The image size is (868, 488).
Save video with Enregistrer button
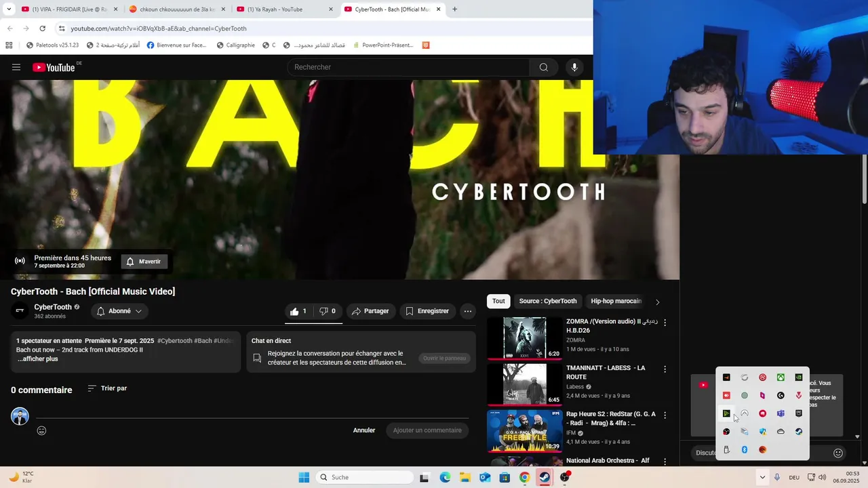[x=427, y=311]
